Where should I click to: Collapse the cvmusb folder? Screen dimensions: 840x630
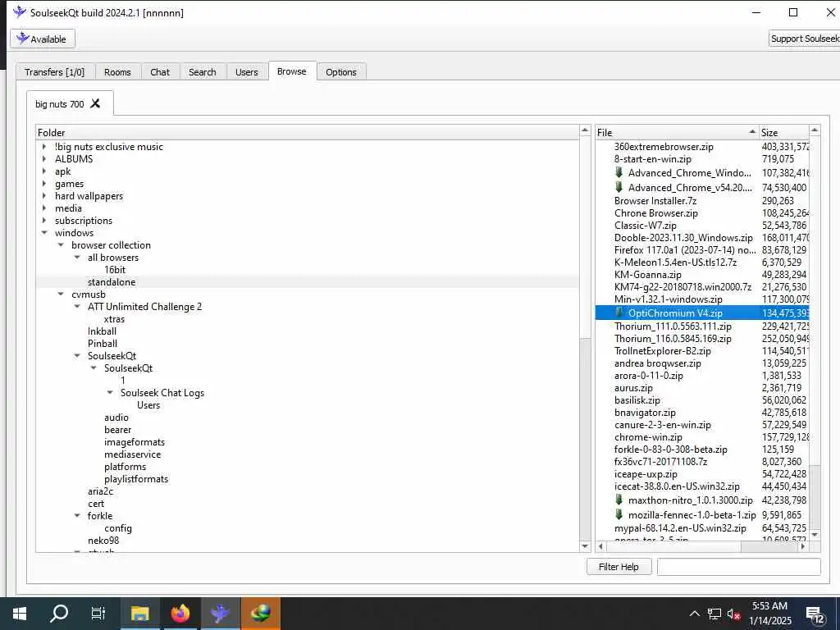[x=61, y=294]
